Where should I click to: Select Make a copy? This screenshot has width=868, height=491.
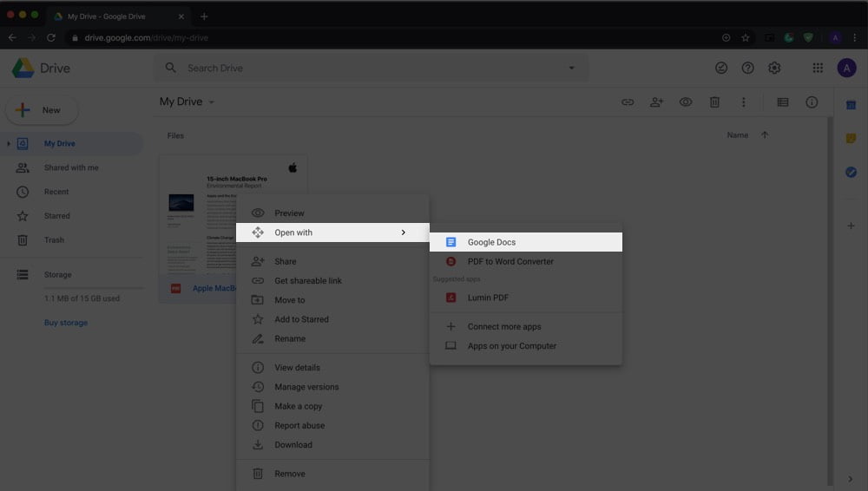[x=332, y=406]
